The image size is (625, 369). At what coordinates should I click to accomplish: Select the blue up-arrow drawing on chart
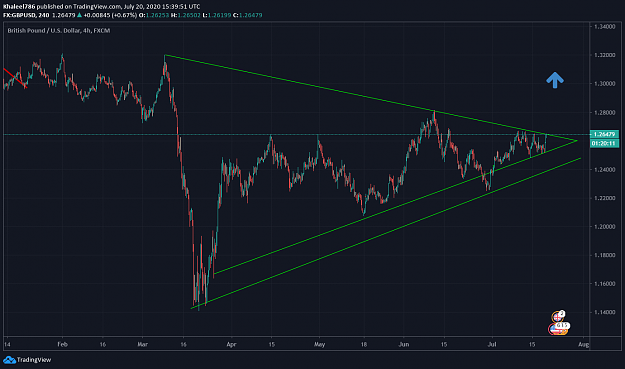554,80
